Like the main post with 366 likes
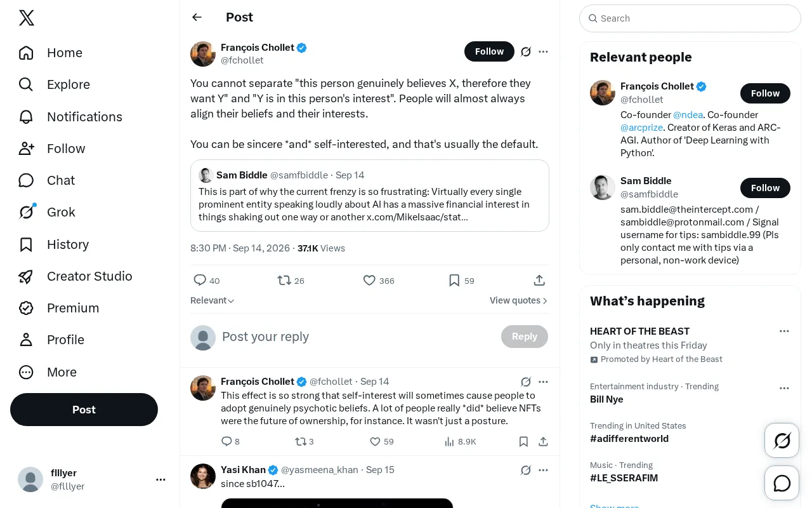812x508 pixels. pos(369,280)
